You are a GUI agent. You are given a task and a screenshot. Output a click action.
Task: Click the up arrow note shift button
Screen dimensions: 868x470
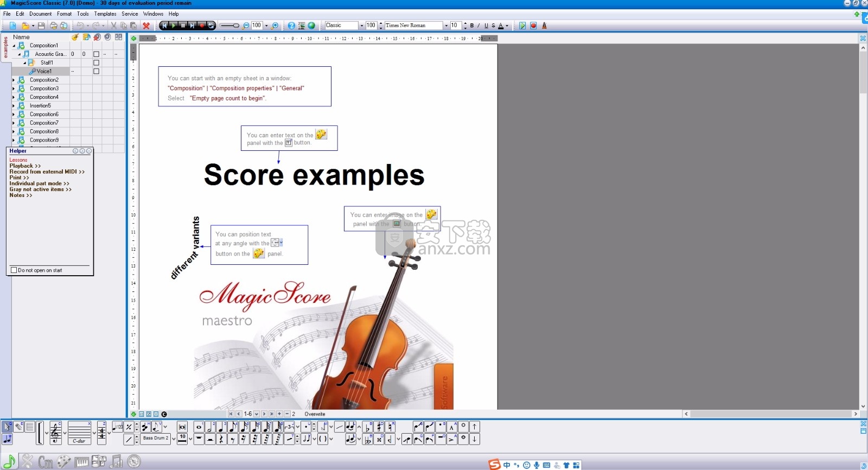point(474,427)
